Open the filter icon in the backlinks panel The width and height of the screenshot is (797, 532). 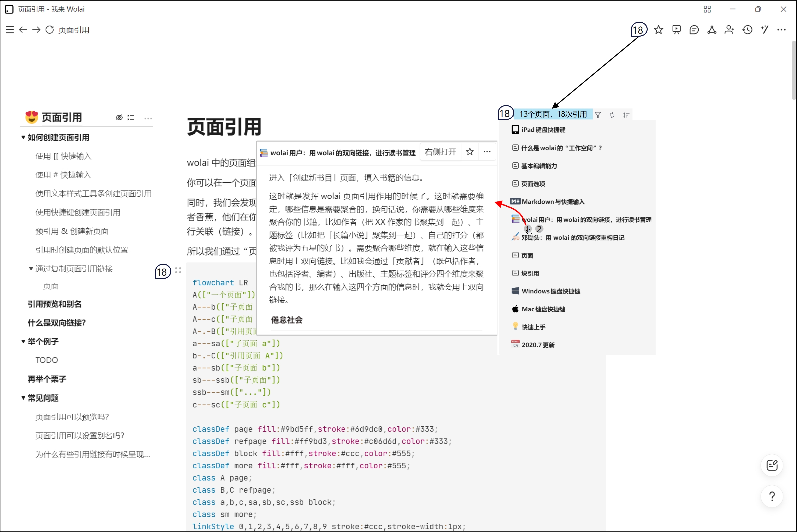(598, 115)
